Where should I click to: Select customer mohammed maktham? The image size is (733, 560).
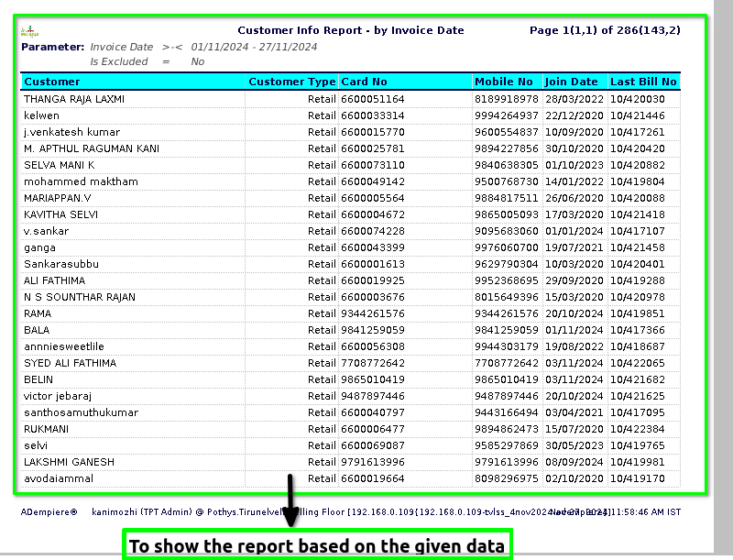pyautogui.click(x=81, y=181)
